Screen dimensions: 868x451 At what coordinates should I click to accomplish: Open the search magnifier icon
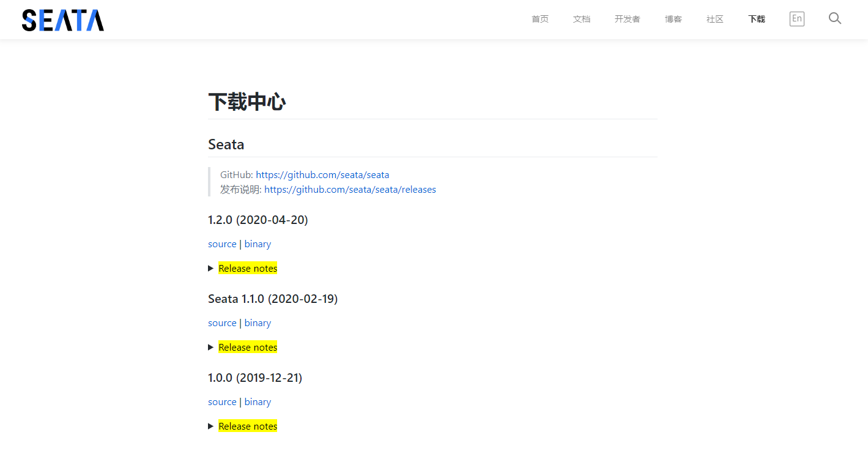tap(834, 18)
